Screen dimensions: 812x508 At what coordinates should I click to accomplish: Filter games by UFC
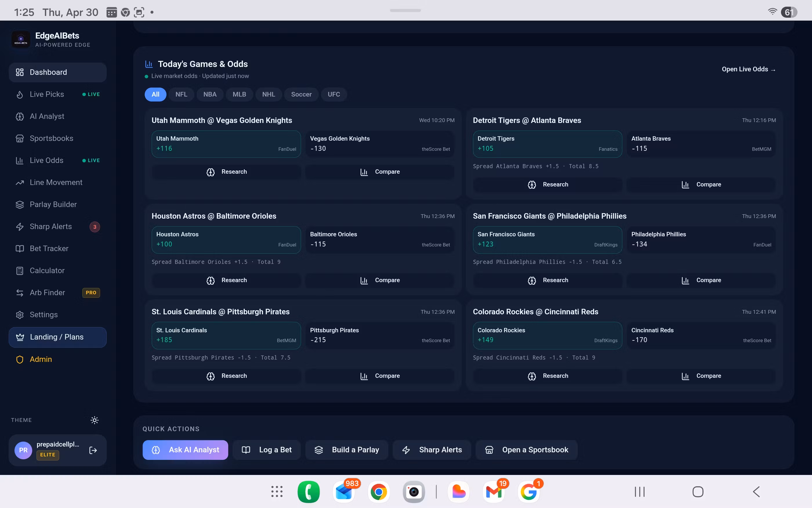(333, 95)
